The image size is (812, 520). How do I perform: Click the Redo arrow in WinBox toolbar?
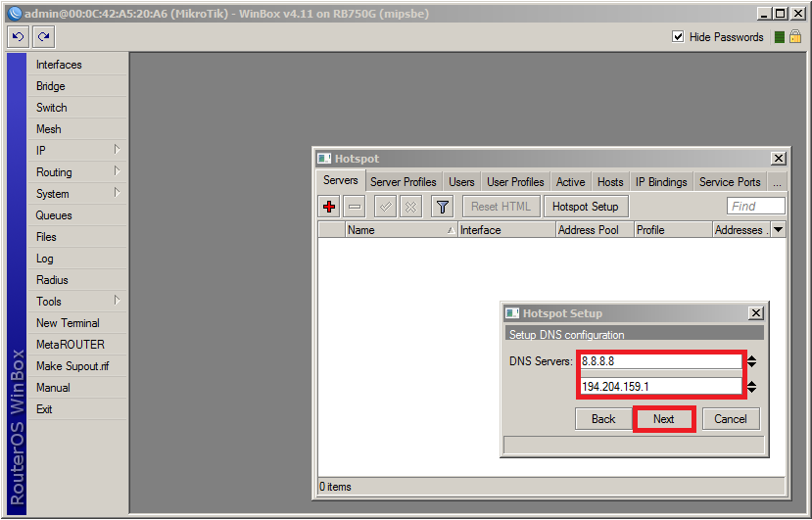43,37
